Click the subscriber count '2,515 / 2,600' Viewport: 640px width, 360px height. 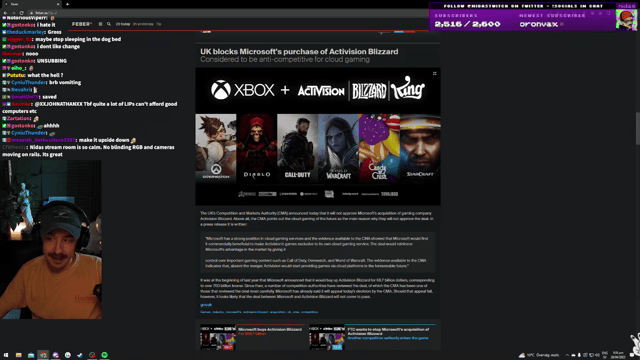467,24
